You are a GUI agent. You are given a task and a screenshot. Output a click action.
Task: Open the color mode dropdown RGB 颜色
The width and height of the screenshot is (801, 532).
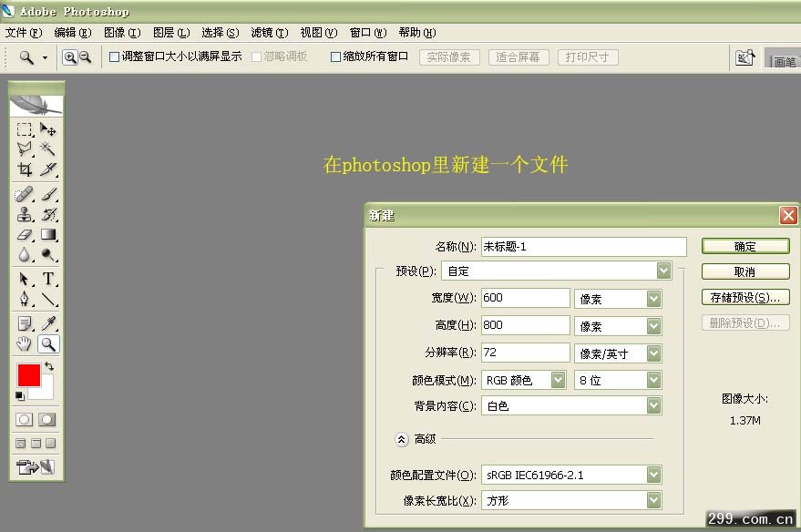[x=524, y=380]
